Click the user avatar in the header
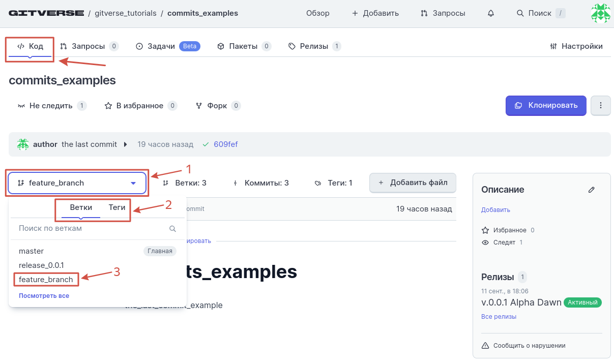The width and height of the screenshot is (614, 364). (600, 13)
